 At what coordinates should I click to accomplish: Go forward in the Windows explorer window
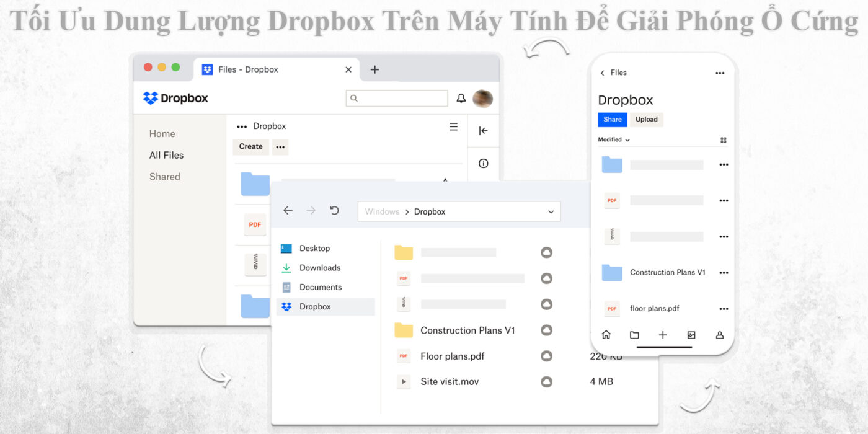click(x=311, y=211)
